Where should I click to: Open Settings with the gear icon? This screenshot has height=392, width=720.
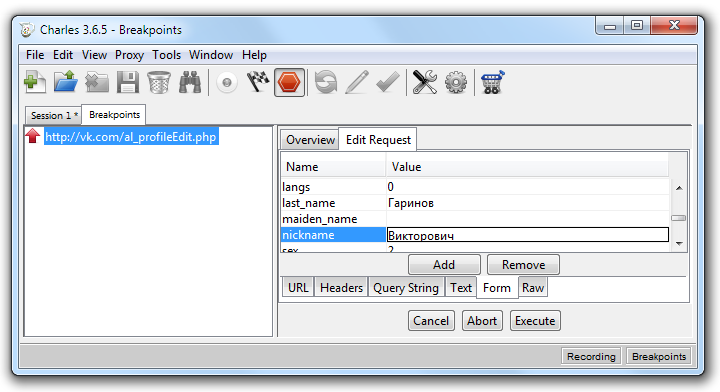[456, 83]
